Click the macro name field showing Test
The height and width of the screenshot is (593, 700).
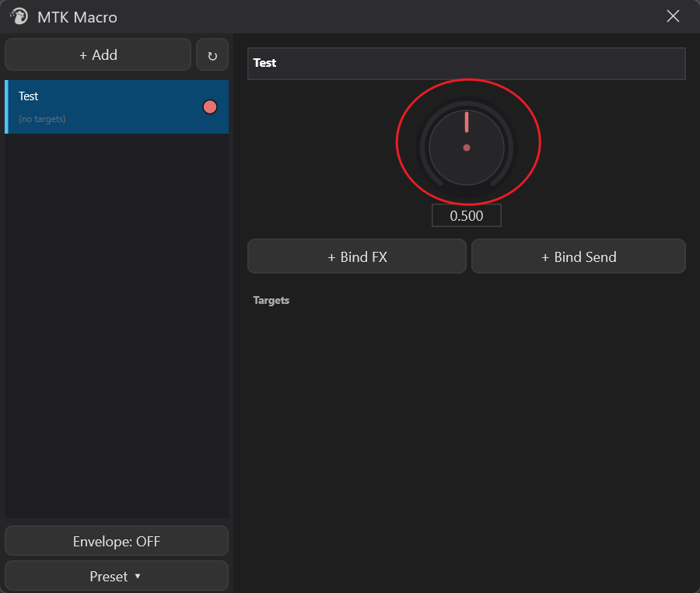467,64
